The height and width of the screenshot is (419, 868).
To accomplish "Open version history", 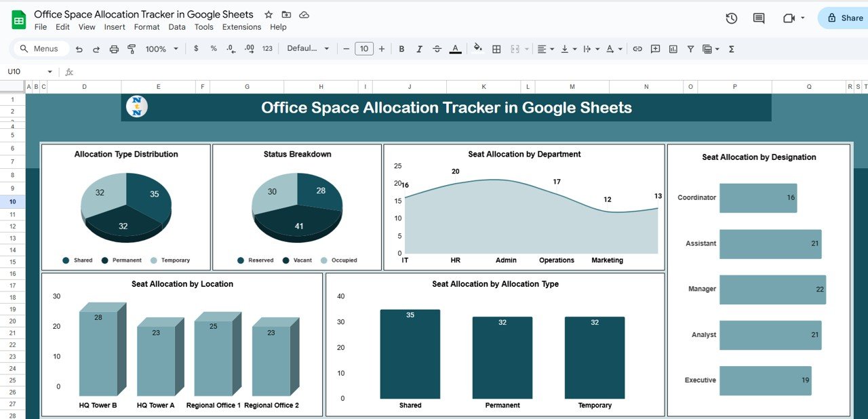I will point(732,18).
